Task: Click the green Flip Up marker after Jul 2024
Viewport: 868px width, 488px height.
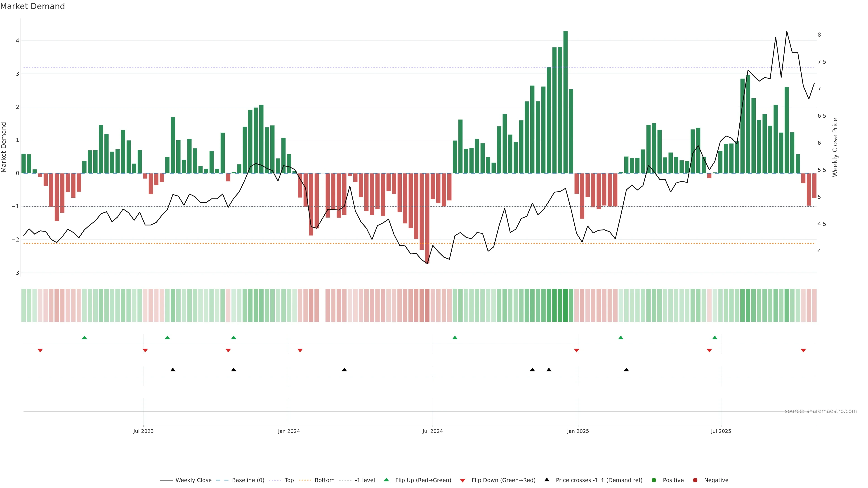Action: coord(455,338)
